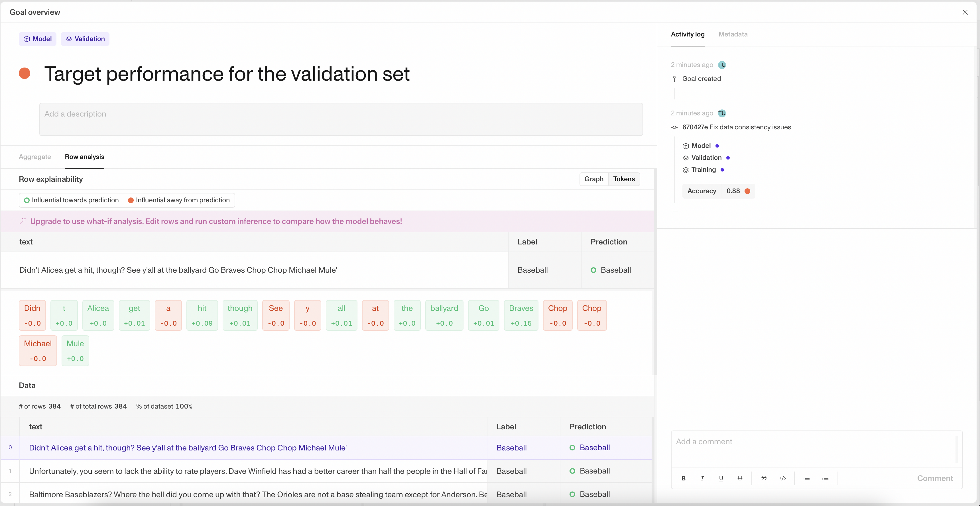Click the bulleted list icon

coord(825,478)
